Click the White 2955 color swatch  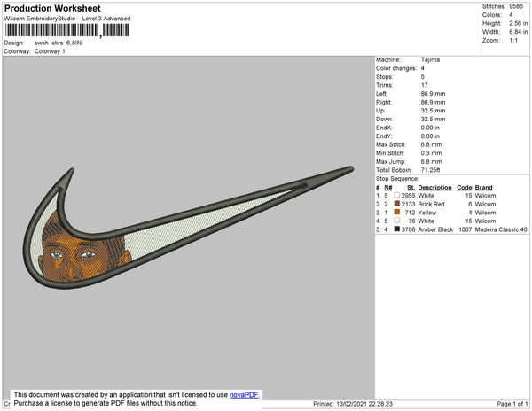click(x=396, y=195)
